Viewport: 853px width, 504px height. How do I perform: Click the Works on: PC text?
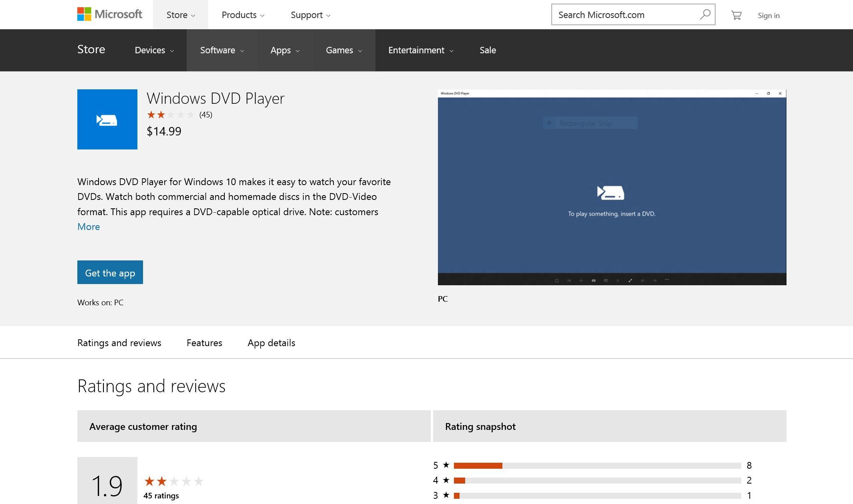click(x=101, y=302)
